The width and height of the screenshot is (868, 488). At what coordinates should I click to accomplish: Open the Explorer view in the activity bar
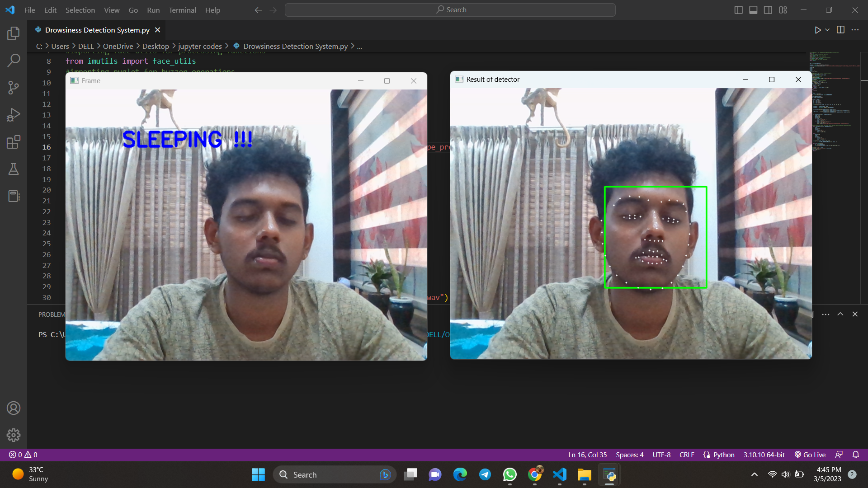13,33
